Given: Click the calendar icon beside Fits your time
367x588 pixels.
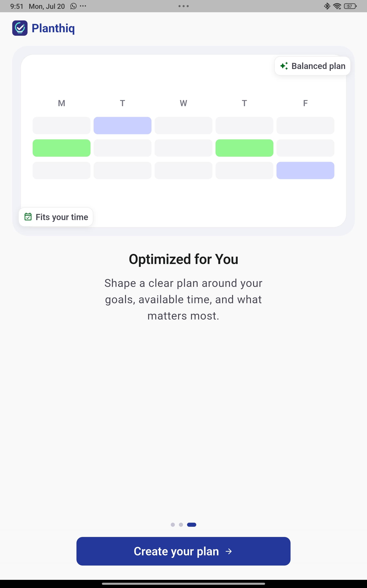Looking at the screenshot, I should pos(28,217).
